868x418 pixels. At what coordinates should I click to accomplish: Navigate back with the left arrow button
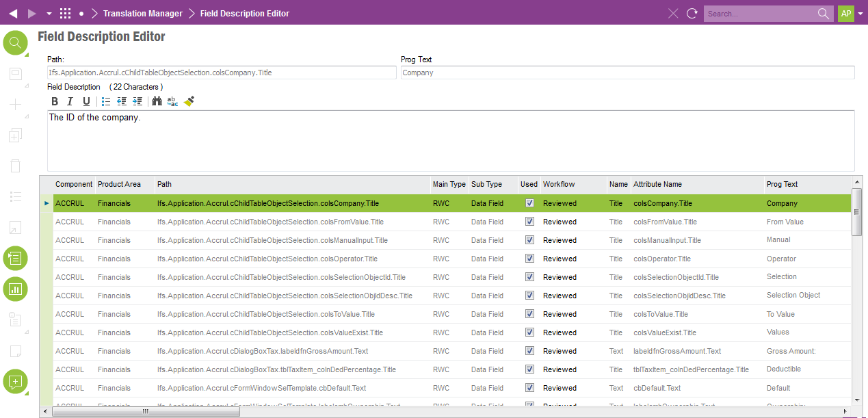point(13,14)
